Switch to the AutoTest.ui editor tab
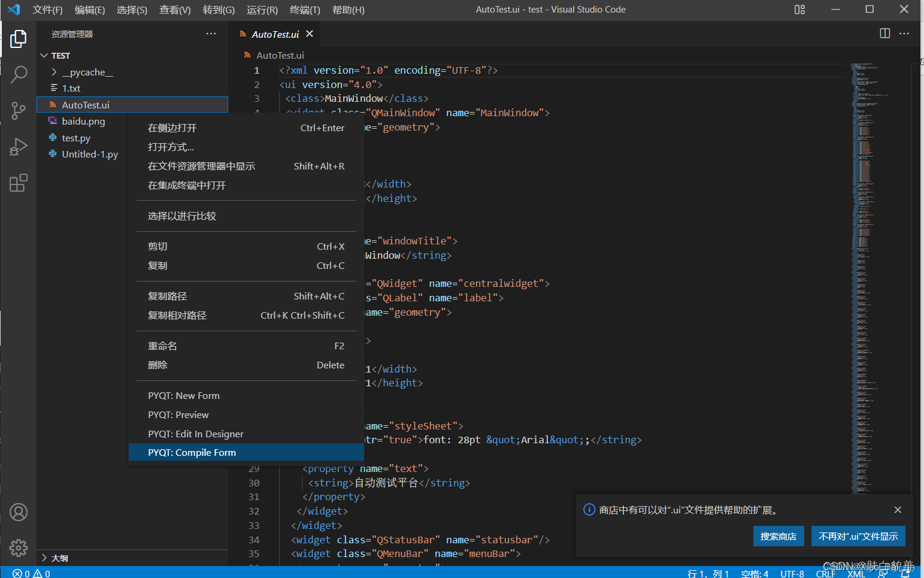The height and width of the screenshot is (578, 924). pos(275,34)
